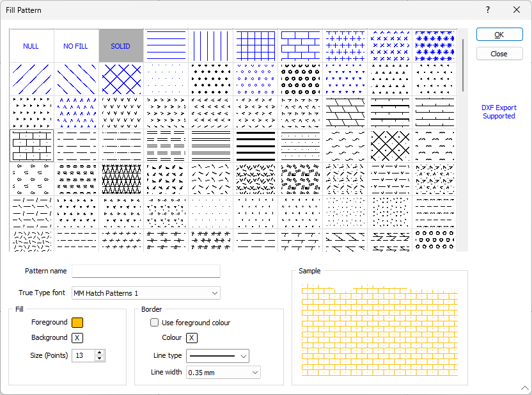Select the blue carets pattern
The image size is (532, 395).
[x=76, y=113]
